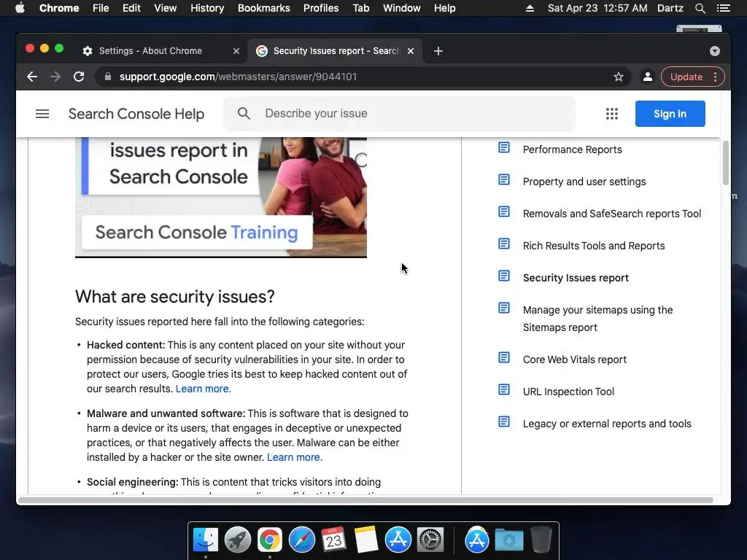Open the File menu
Image resolution: width=747 pixels, height=560 pixels.
click(x=101, y=8)
